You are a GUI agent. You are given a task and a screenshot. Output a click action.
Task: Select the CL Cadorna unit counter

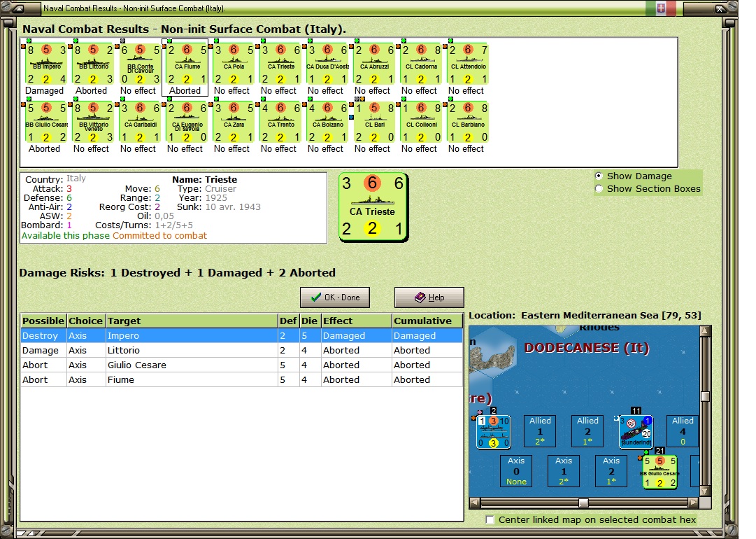[420, 64]
